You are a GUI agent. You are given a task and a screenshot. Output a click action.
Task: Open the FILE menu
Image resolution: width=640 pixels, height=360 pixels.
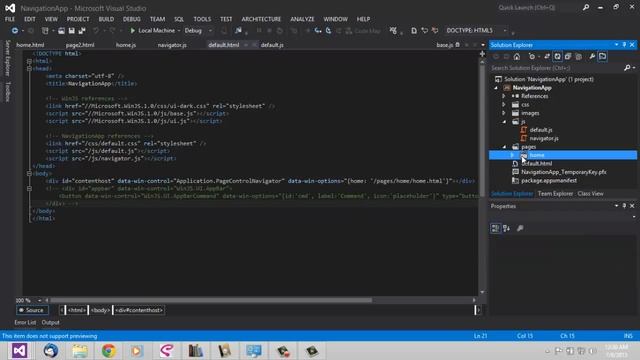tap(10, 19)
